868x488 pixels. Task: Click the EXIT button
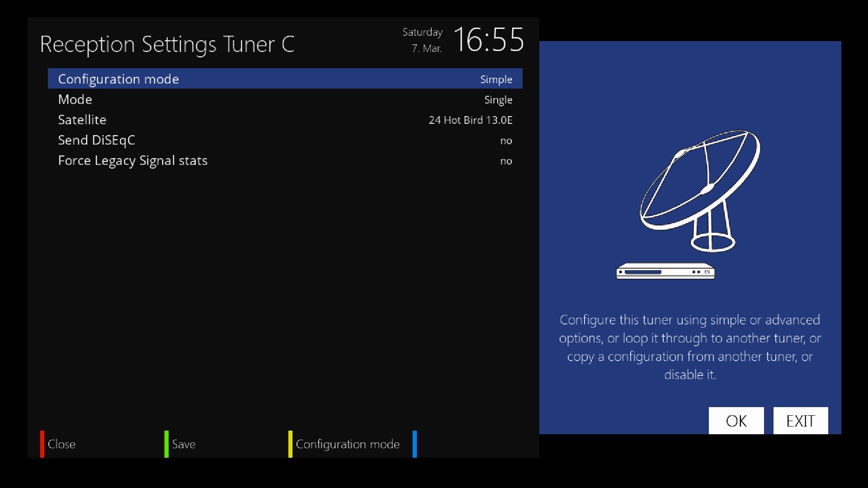(801, 421)
